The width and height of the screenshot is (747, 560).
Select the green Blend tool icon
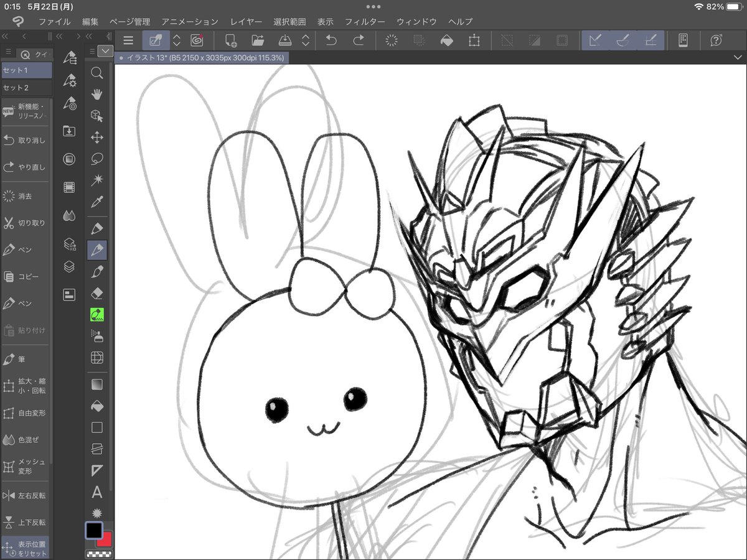(96, 315)
